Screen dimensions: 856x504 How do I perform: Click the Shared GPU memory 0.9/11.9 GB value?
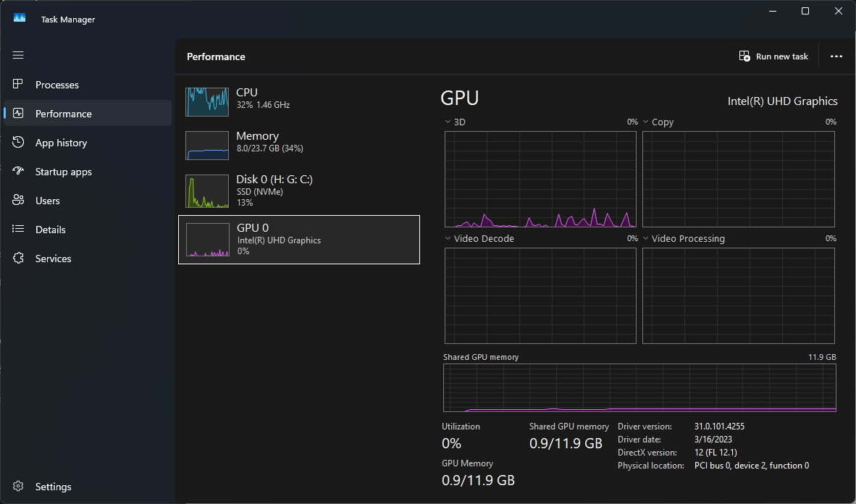pos(566,443)
